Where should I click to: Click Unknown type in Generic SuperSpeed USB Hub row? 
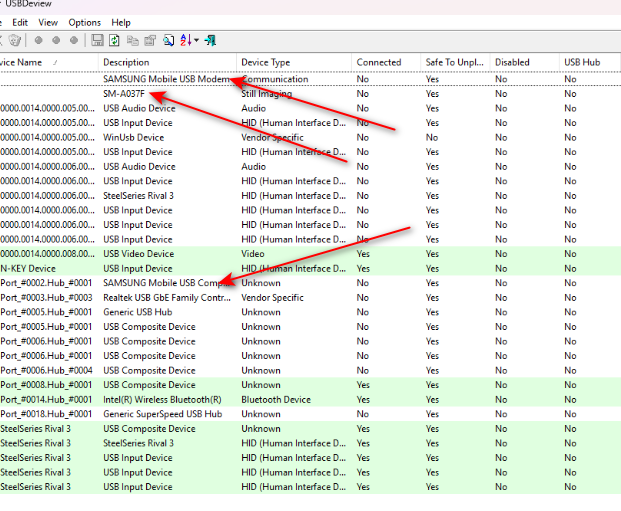(x=261, y=414)
